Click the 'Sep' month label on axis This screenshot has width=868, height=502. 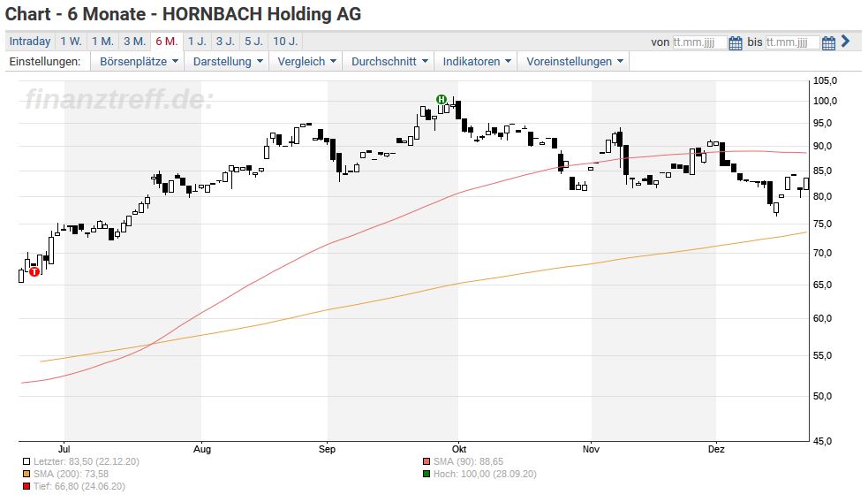[328, 449]
